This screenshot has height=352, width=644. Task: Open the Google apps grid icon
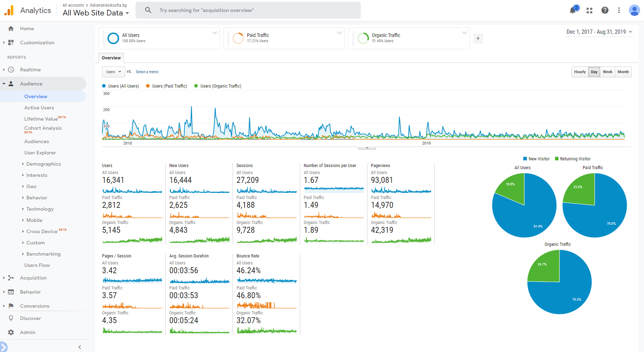[x=589, y=11]
